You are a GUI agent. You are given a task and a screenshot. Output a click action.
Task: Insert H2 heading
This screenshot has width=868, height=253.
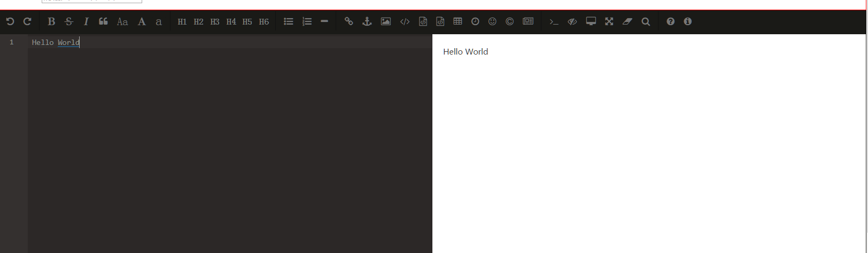pos(198,21)
